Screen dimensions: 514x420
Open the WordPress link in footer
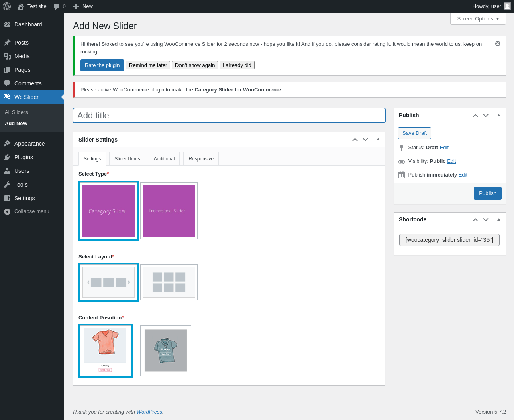(x=149, y=412)
